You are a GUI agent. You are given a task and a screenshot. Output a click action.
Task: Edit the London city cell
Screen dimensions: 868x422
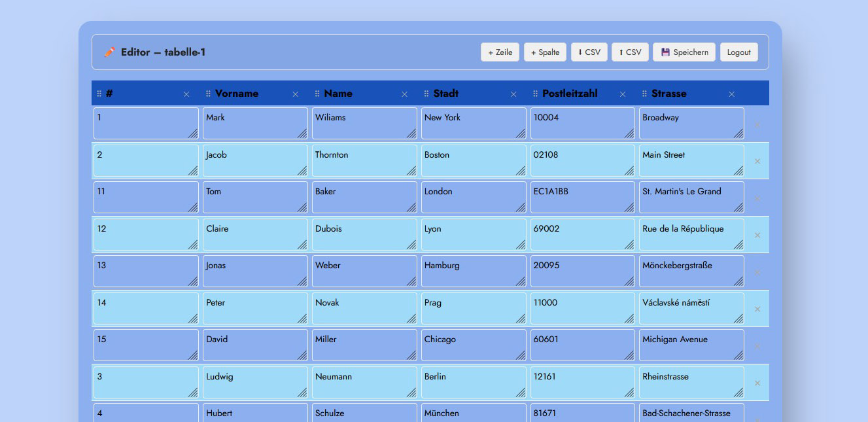474,198
